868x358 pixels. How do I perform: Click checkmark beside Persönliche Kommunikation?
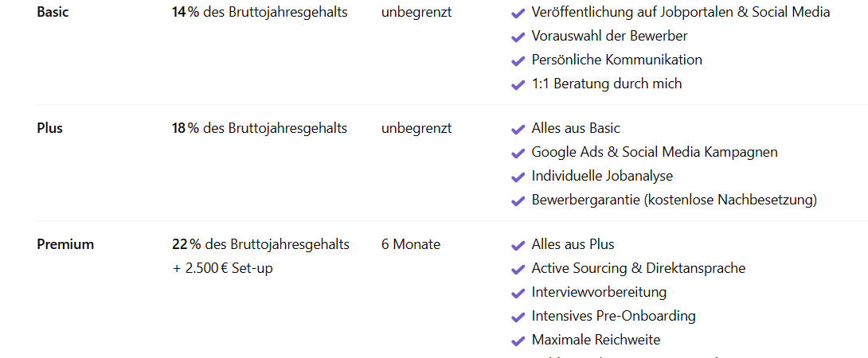[518, 61]
